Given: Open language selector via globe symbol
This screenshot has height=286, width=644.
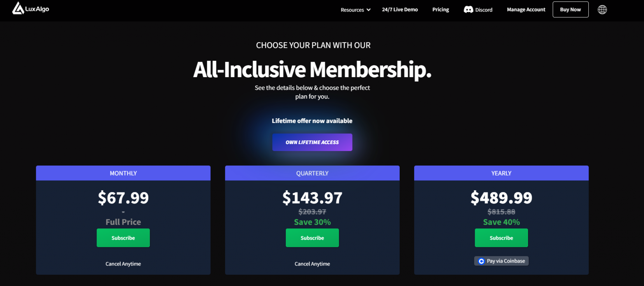Looking at the screenshot, I should [x=602, y=9].
